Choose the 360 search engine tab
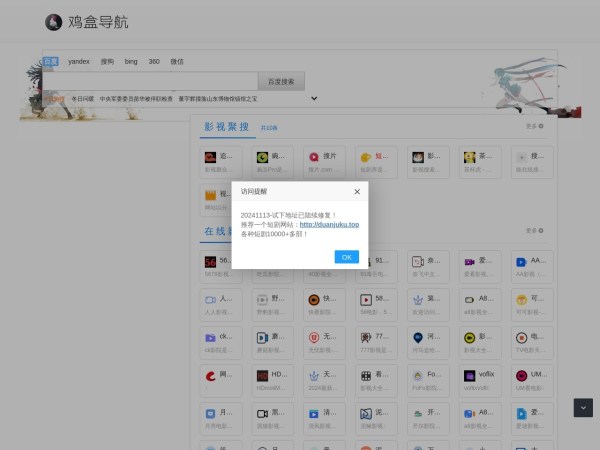Viewport: 600px width, 450px height. point(154,61)
